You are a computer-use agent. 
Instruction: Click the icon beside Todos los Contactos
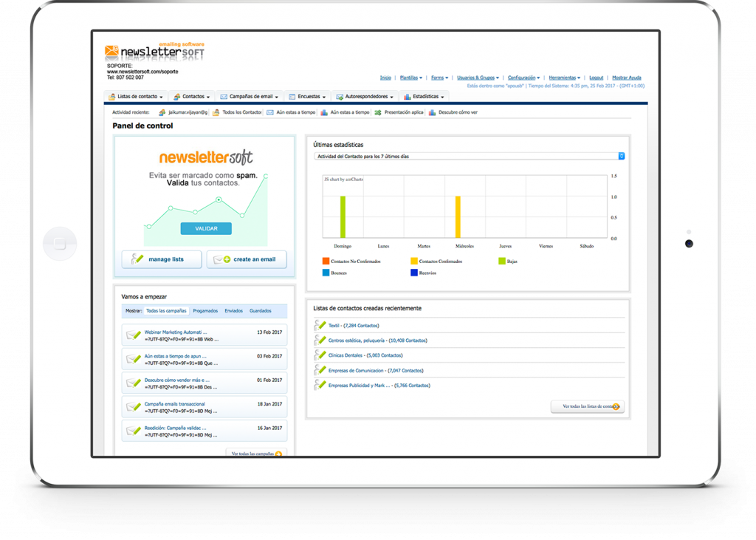[216, 112]
